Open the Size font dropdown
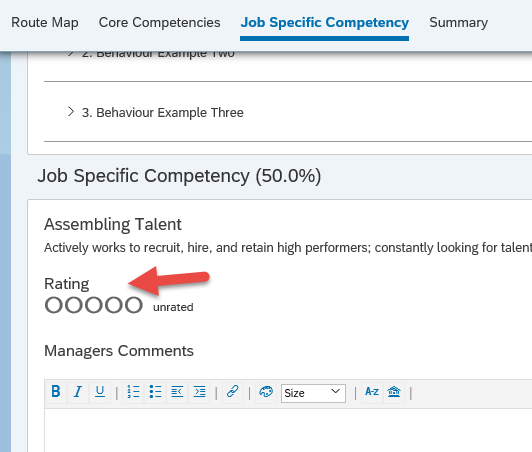 click(x=313, y=393)
